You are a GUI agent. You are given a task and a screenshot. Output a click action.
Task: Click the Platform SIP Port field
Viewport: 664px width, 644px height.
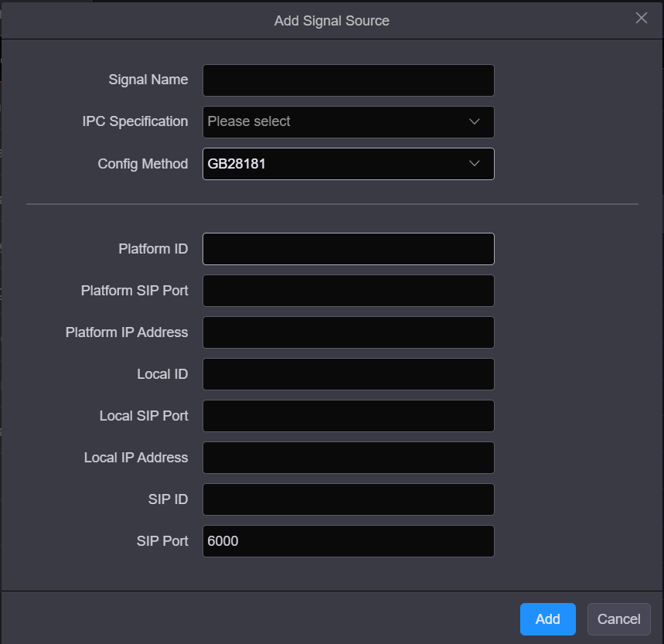click(x=348, y=291)
